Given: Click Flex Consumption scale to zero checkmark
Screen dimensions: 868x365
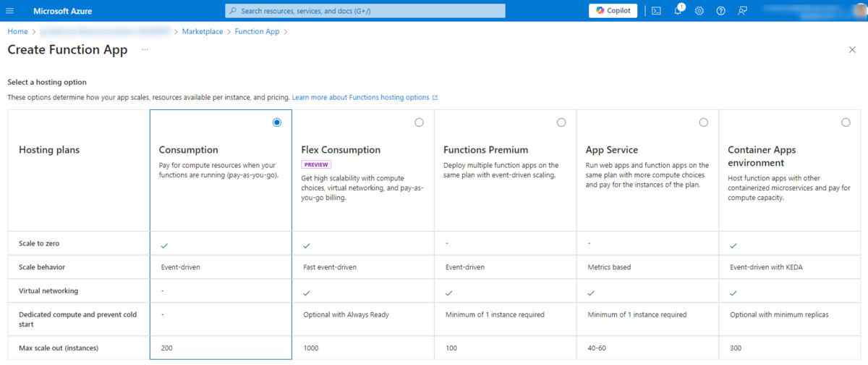Looking at the screenshot, I should pos(307,246).
